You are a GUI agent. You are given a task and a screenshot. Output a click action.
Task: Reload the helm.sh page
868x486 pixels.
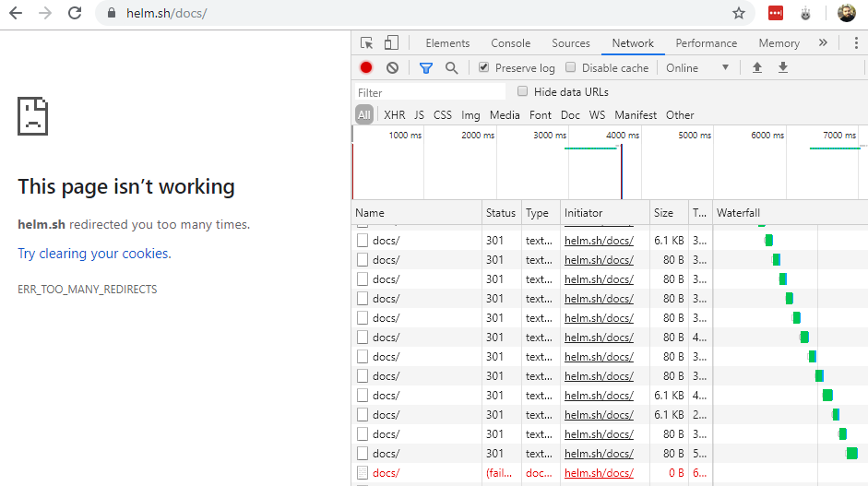tap(75, 13)
